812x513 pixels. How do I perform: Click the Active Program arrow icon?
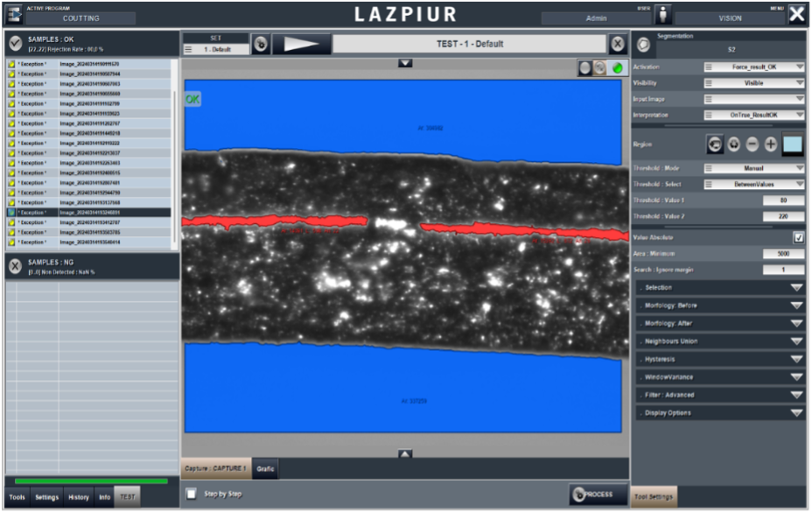click(x=15, y=14)
